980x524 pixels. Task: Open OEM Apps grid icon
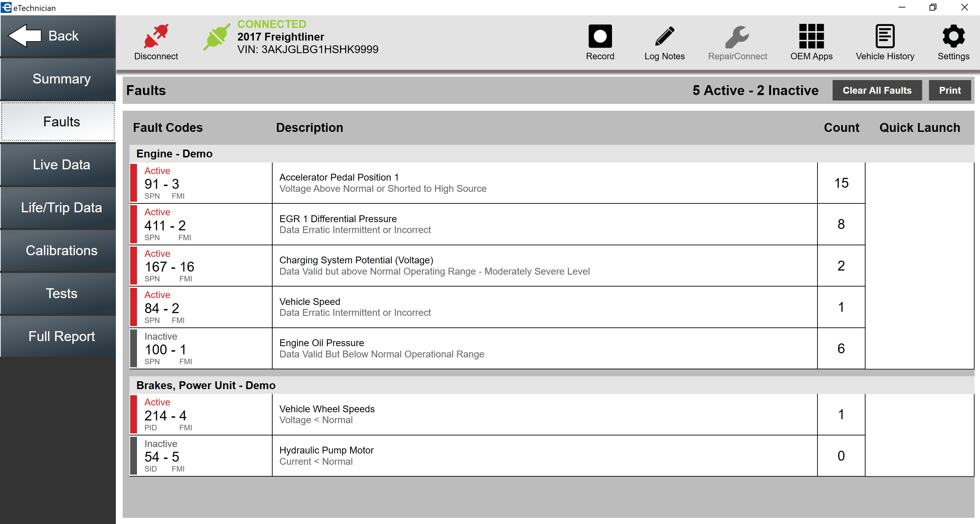(x=811, y=36)
